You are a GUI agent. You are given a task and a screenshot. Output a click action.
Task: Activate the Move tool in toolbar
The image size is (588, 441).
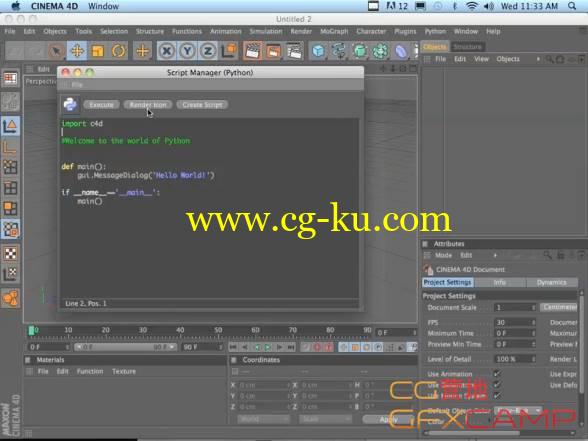click(x=77, y=51)
